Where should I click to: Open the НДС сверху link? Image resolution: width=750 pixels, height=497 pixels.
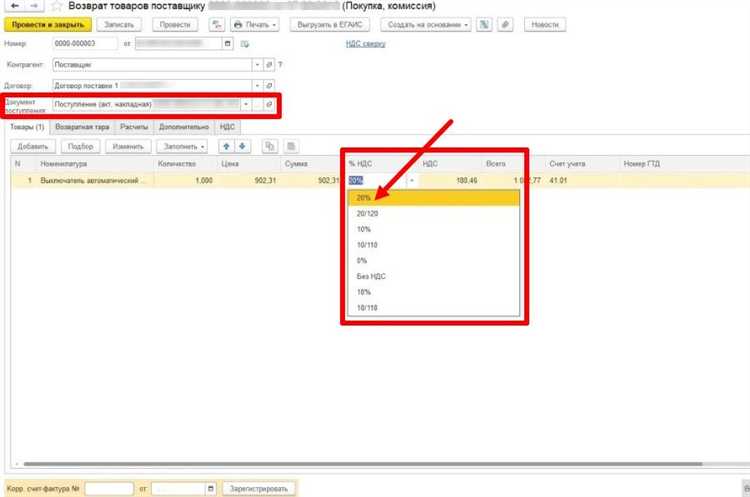365,44
